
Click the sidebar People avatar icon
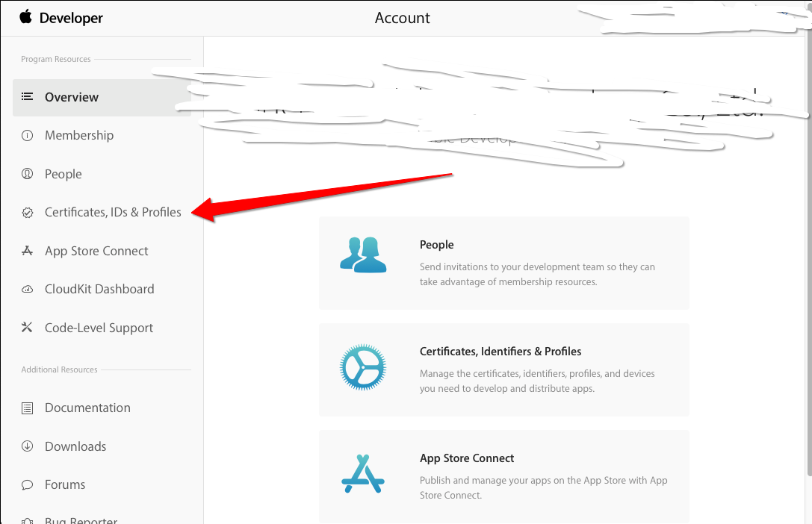click(x=27, y=174)
